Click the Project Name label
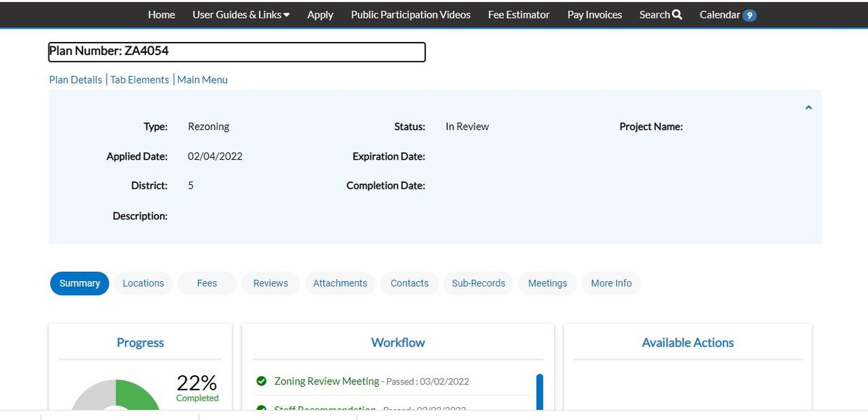 tap(651, 127)
